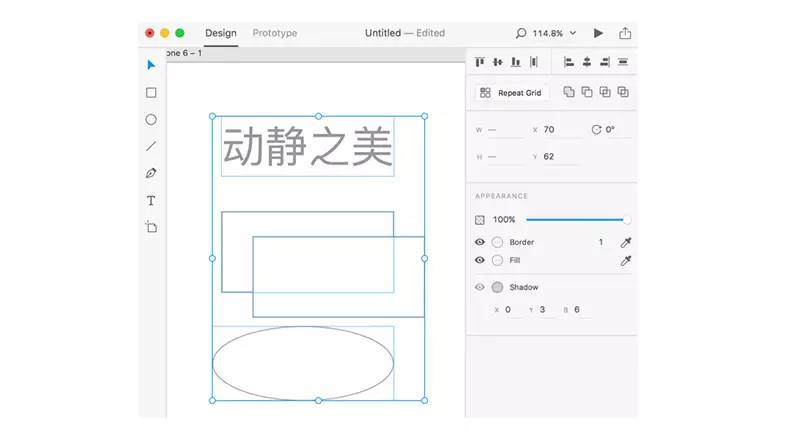Pick the Pen tool
Viewport: 800px width, 438px height.
[151, 173]
